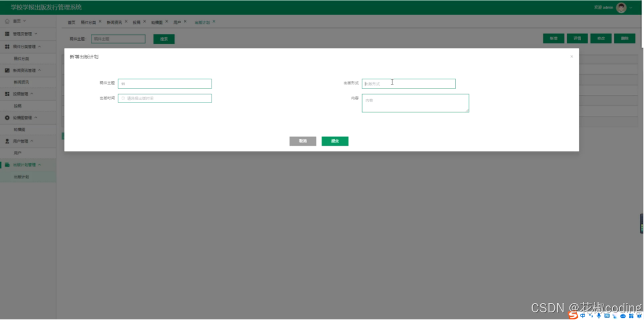This screenshot has width=644, height=320.
Task: Click the admin avatar picture
Action: [621, 8]
